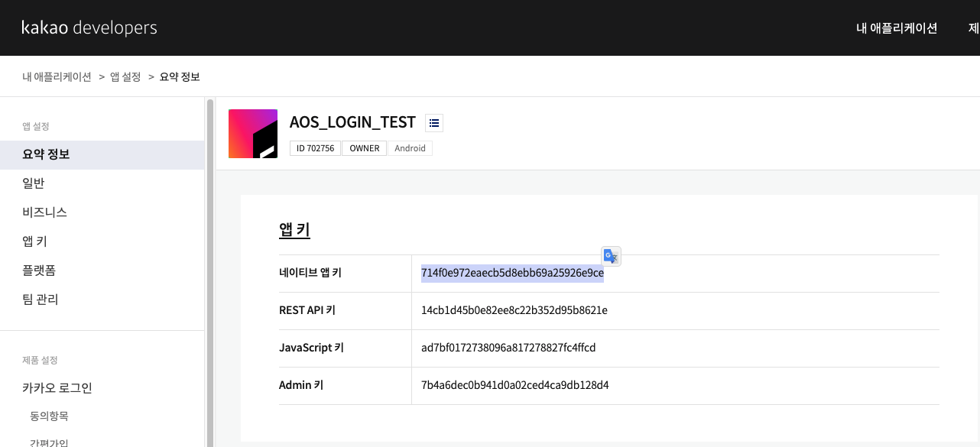Click the Admin key value 7b4a6dec...
Image resolution: width=980 pixels, height=447 pixels.
(515, 385)
